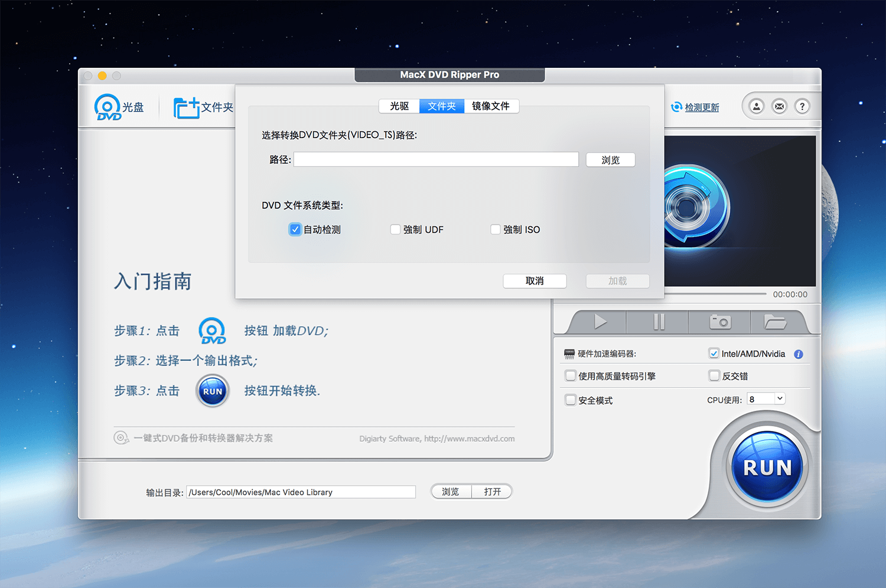886x588 pixels.
Task: Click the blue disc preview thumbnail
Action: coord(697,207)
